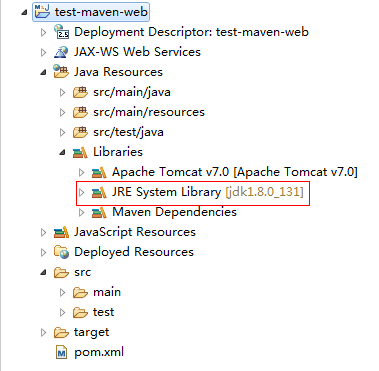Click the Deployment Descriptor icon
379x371 pixels.
pos(61,32)
